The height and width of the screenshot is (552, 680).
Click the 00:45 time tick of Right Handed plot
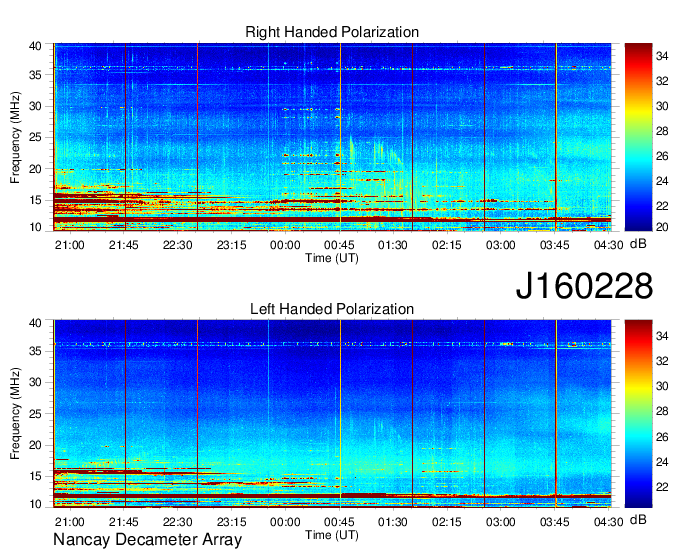point(339,245)
